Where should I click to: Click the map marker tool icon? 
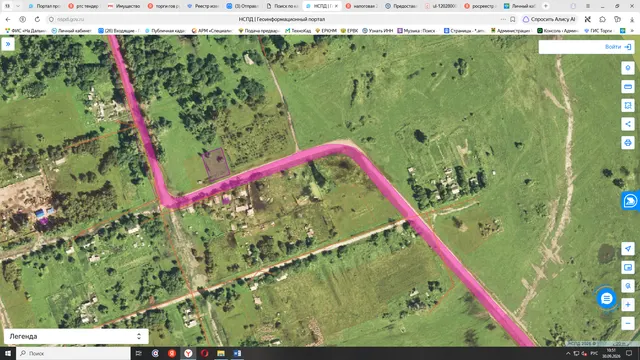[628, 68]
